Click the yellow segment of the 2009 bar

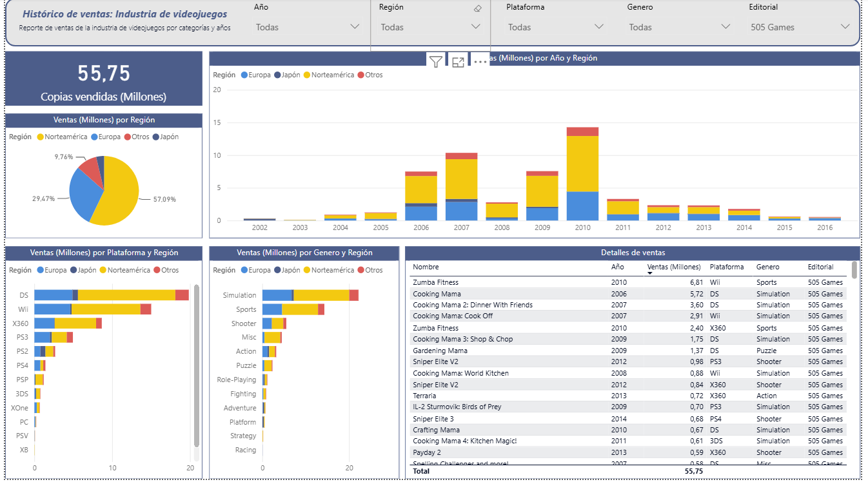[x=542, y=191]
